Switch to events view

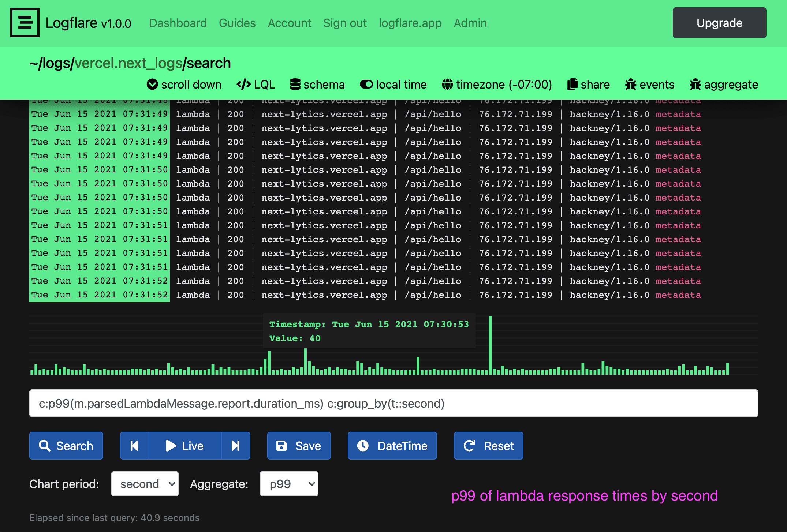pyautogui.click(x=630, y=84)
